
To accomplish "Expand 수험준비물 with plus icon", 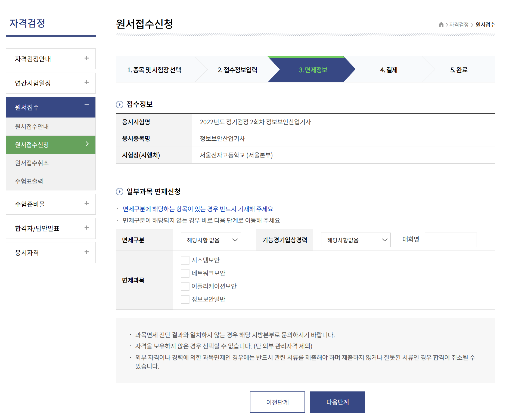I will [86, 203].
